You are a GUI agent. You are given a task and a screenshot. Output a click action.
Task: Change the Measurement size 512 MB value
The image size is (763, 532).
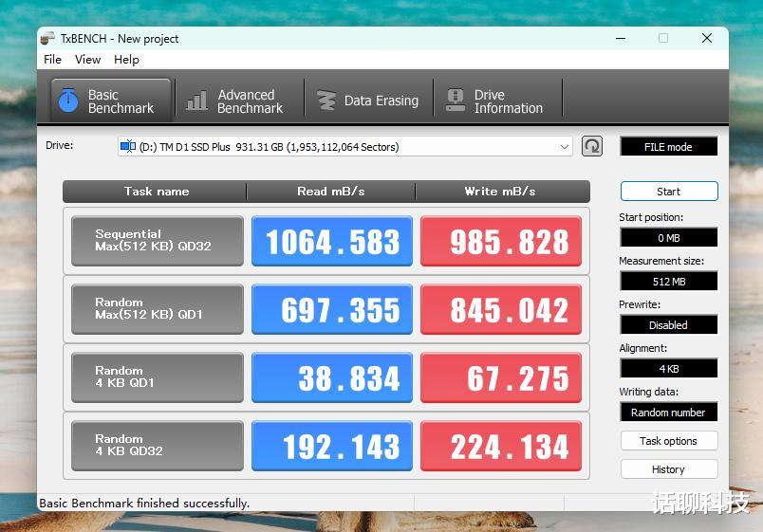point(669,281)
